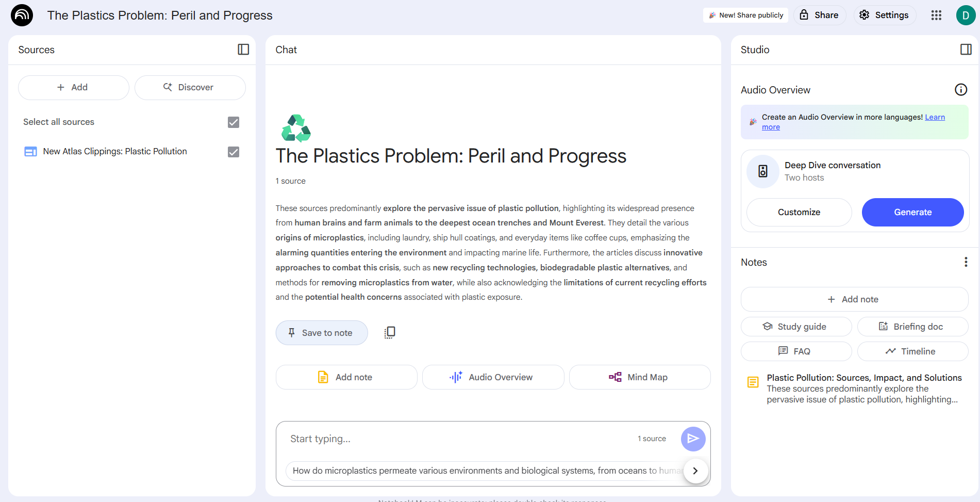980x502 pixels.
Task: Open the Google account avatar
Action: click(x=965, y=15)
